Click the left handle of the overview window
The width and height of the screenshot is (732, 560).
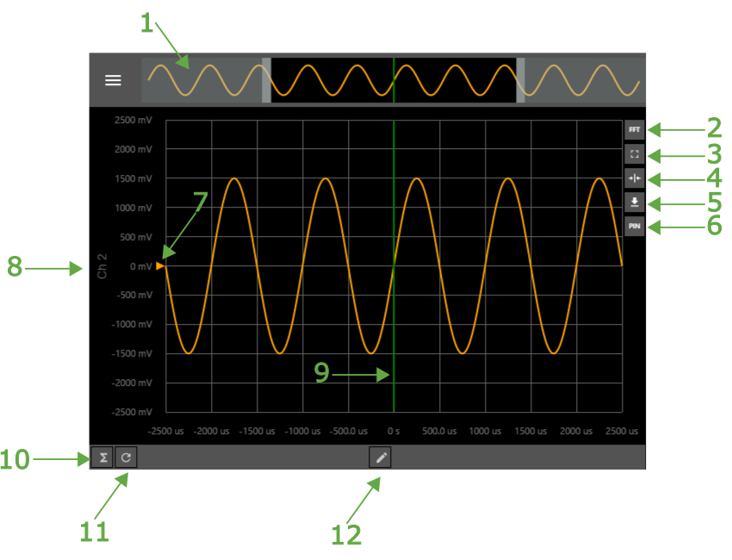tap(267, 80)
